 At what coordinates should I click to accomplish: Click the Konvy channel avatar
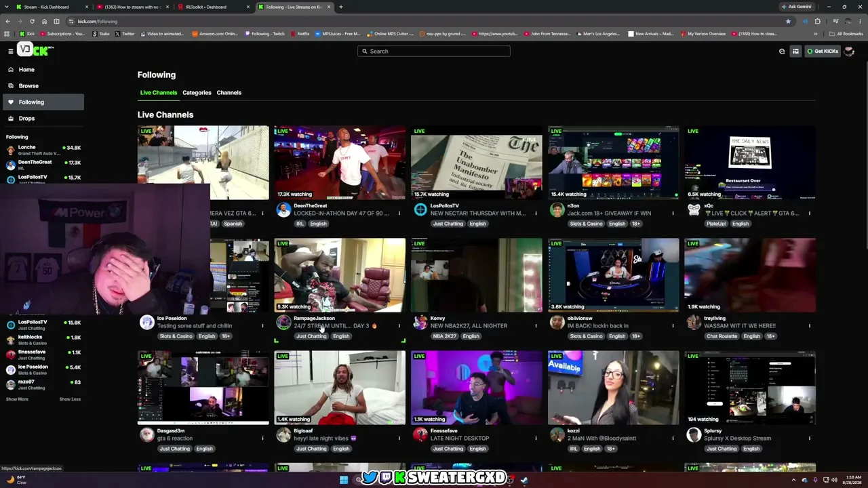(x=420, y=322)
